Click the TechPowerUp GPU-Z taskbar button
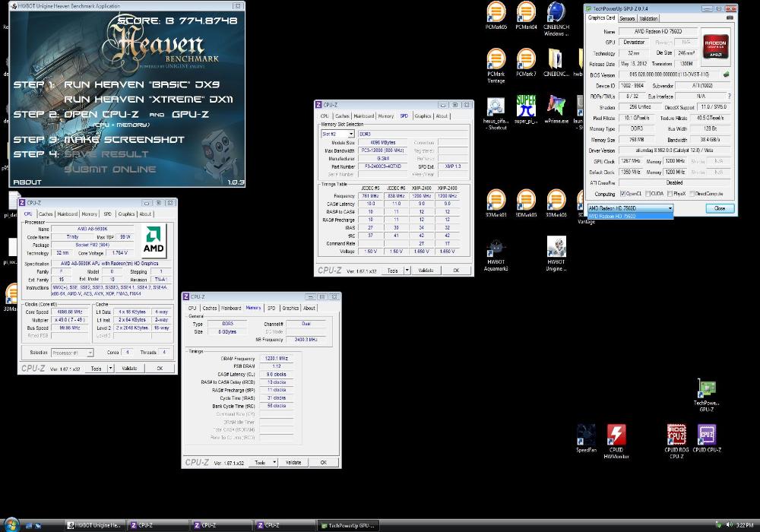This screenshot has width=760, height=532. tap(349, 525)
